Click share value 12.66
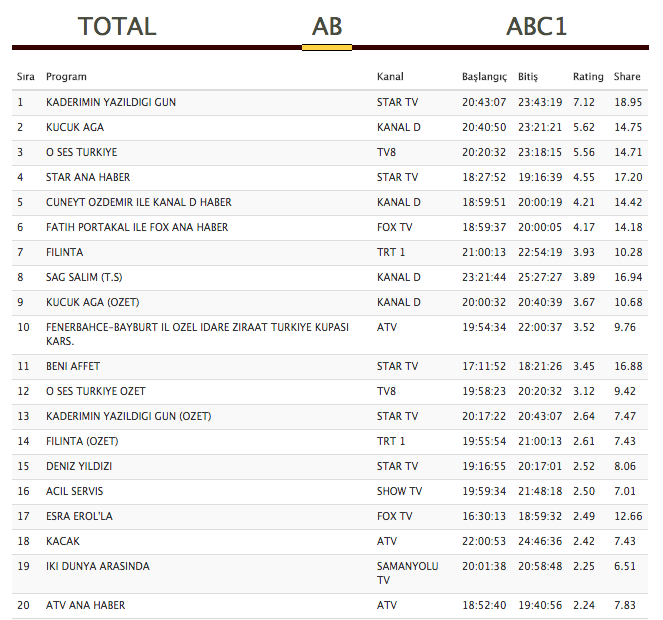This screenshot has width=663, height=620. pos(628,516)
